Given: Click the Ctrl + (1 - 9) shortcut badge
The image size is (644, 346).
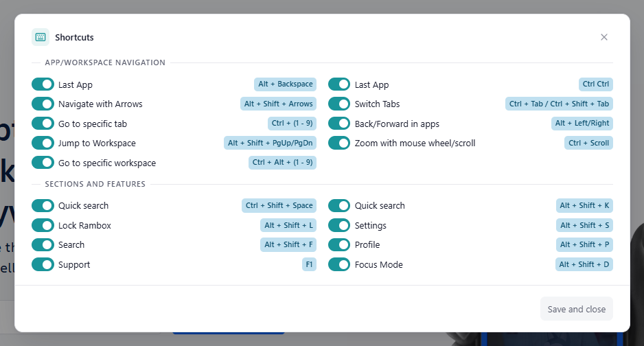Looking at the screenshot, I should pyautogui.click(x=292, y=123).
